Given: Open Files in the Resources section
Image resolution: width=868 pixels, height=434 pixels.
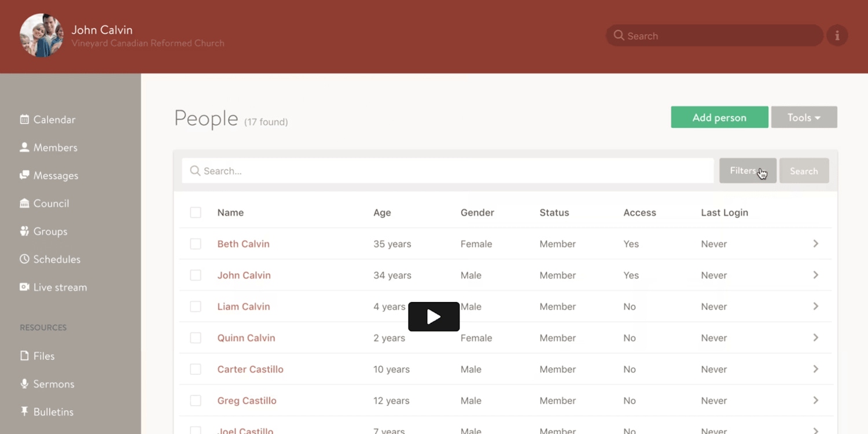Looking at the screenshot, I should click(x=43, y=356).
